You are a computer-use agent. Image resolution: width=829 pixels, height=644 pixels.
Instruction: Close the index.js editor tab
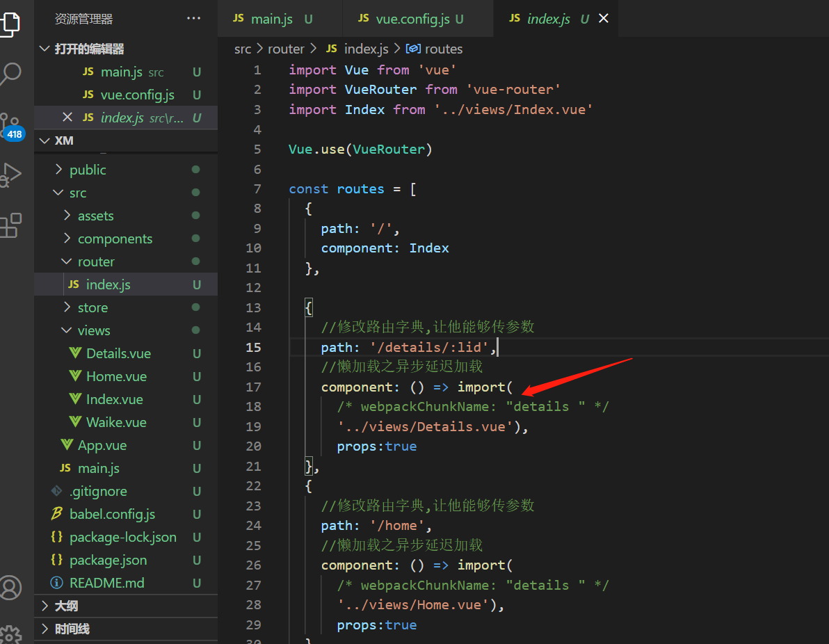(603, 19)
